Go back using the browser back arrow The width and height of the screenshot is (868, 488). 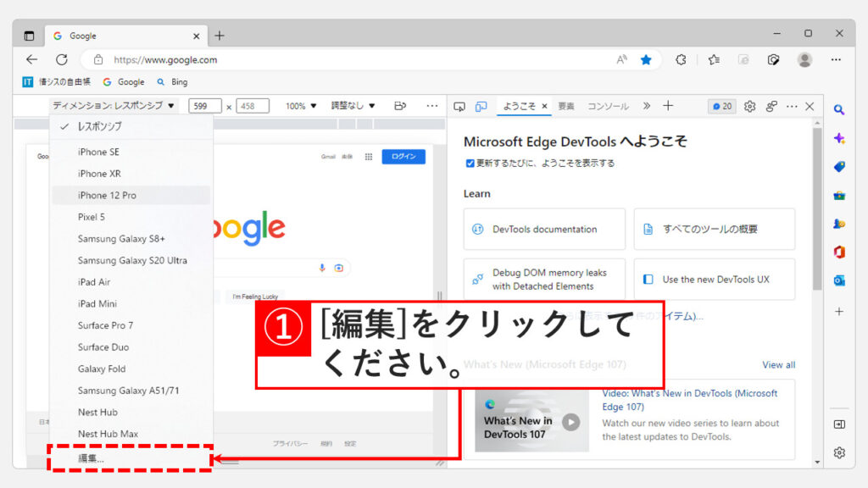pyautogui.click(x=32, y=60)
